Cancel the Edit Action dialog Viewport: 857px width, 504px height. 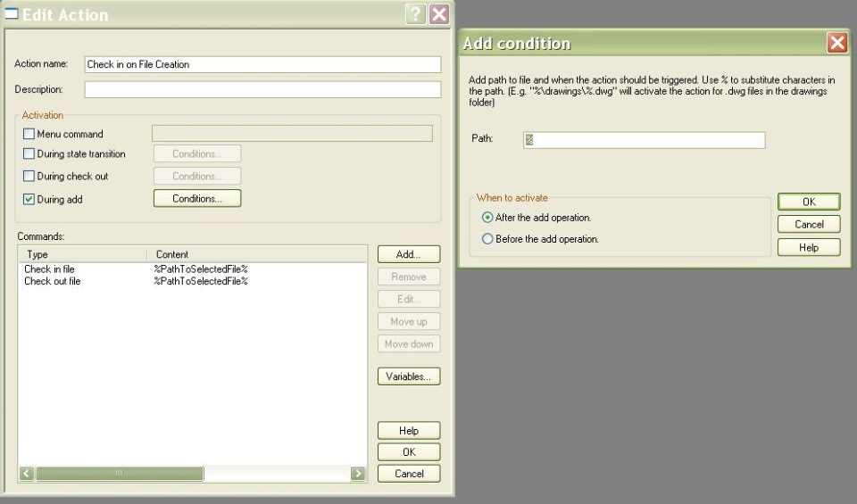(x=409, y=474)
